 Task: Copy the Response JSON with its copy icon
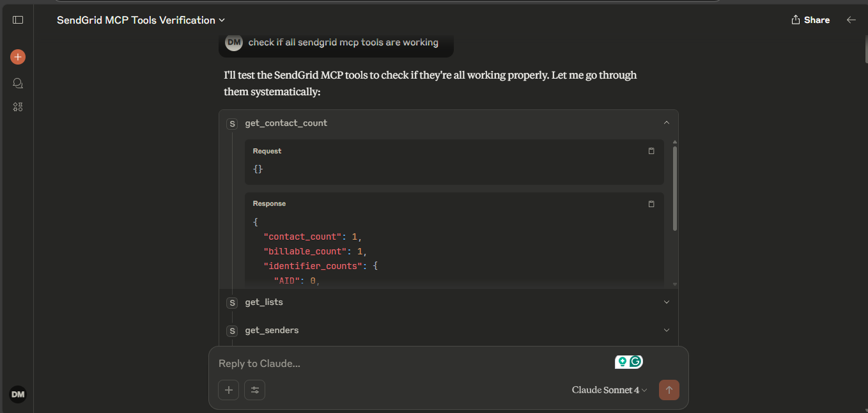[x=651, y=203]
